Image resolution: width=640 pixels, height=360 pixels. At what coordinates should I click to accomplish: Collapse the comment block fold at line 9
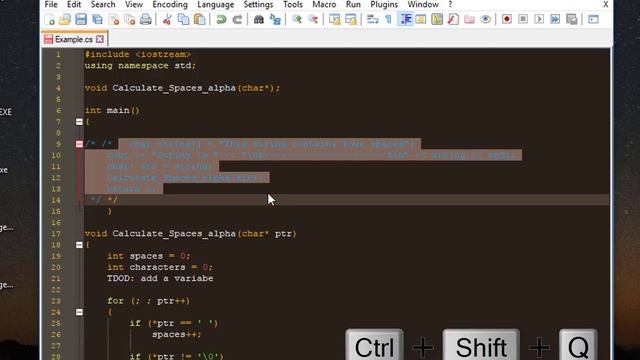pos(79,144)
